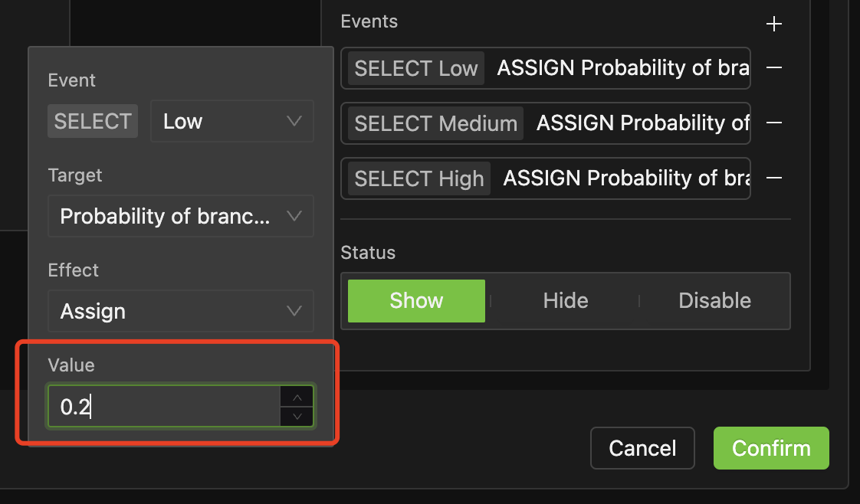Viewport: 860px width, 504px height.
Task: Set Status to Show
Action: coord(416,300)
